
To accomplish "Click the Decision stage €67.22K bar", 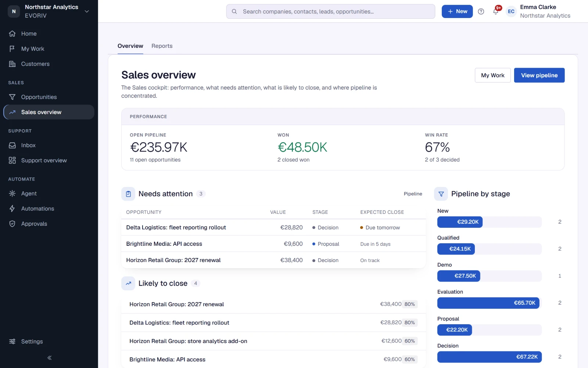I will 490,357.
